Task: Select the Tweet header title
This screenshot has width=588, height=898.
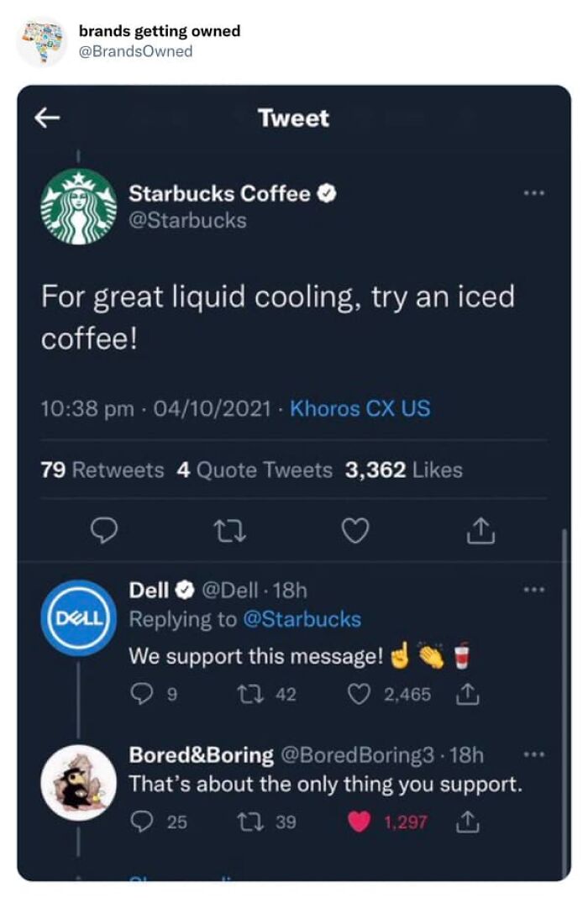Action: tap(294, 118)
